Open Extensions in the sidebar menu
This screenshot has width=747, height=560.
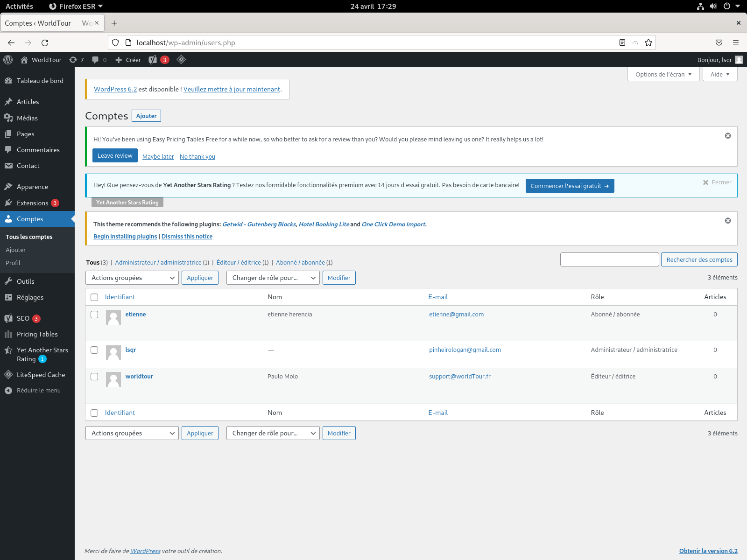tap(32, 203)
